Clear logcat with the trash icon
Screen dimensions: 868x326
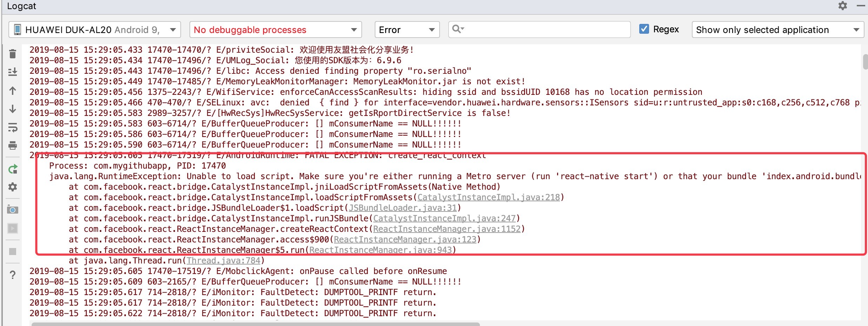point(13,53)
